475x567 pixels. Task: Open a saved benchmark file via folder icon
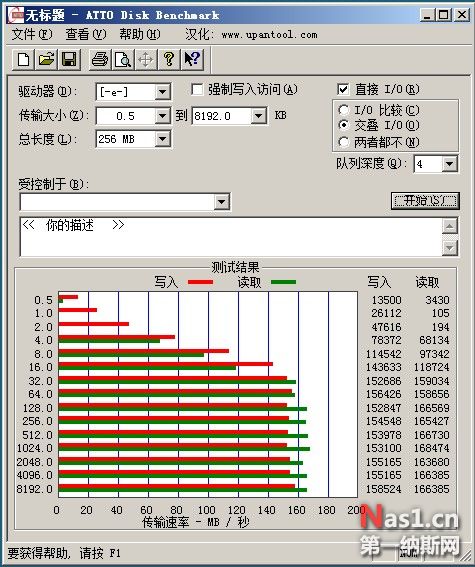pyautogui.click(x=46, y=59)
